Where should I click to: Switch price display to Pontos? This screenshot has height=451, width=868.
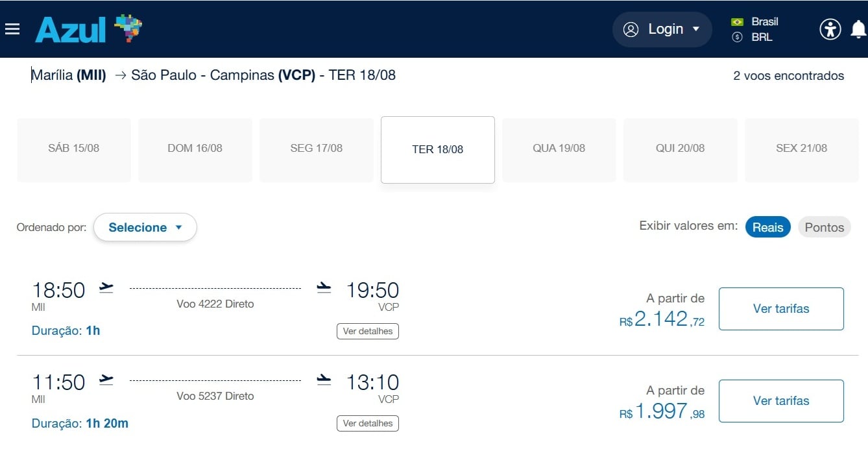[x=824, y=227]
